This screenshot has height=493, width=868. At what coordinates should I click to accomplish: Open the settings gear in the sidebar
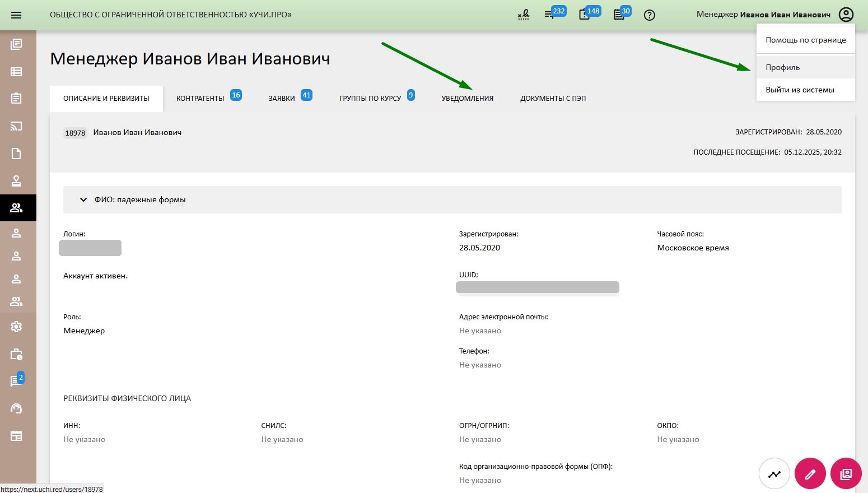coord(16,327)
